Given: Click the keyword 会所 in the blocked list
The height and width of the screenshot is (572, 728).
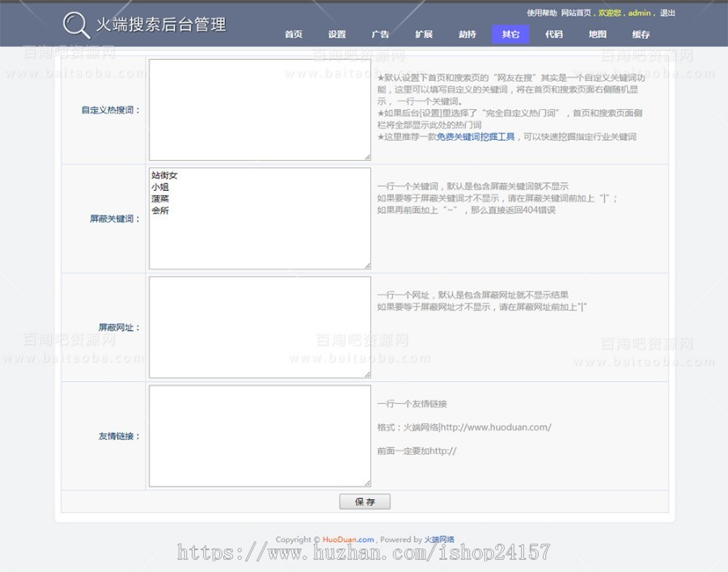Looking at the screenshot, I should click(160, 210).
